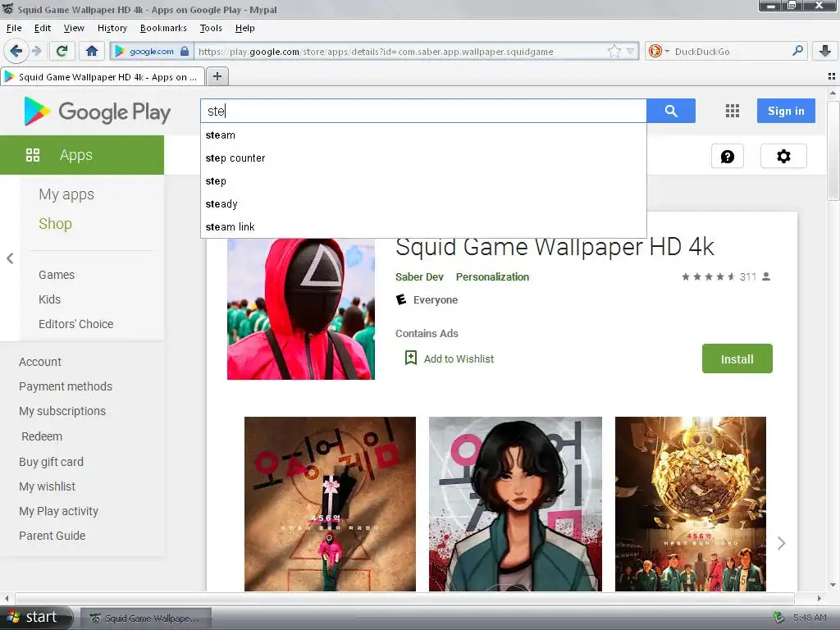The image size is (840, 630).
Task: Open the Google apps grid icon
Action: (733, 111)
